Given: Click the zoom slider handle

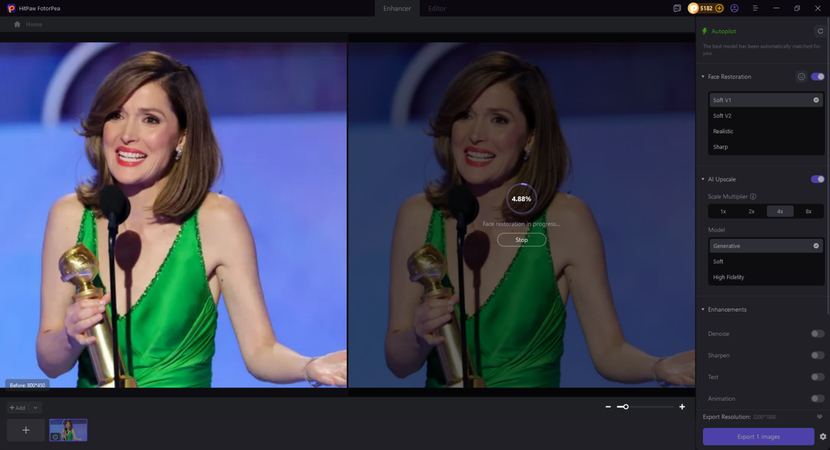Looking at the screenshot, I should coord(626,407).
